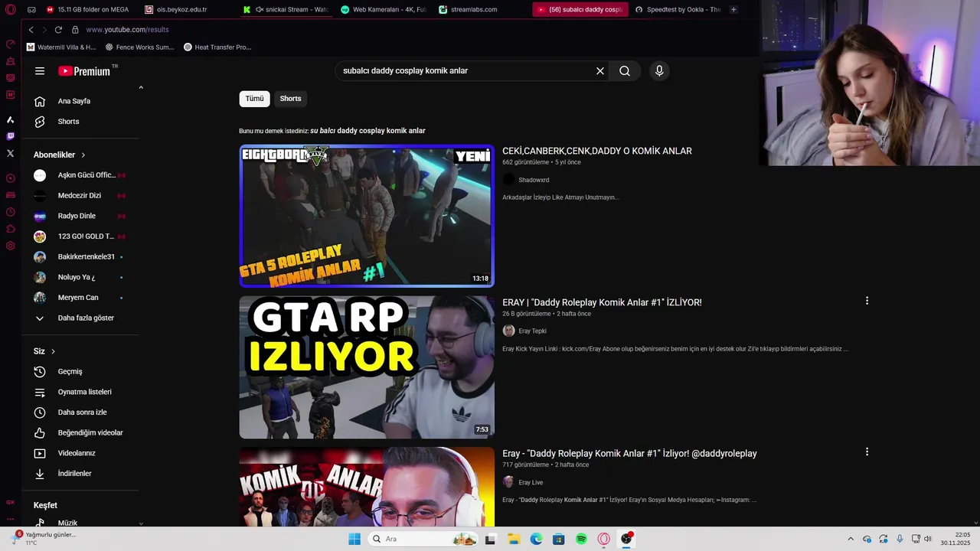The height and width of the screenshot is (551, 980).
Task: Click the 'su balcı daddy cosplay komik anlar' suggestion
Action: (x=367, y=131)
